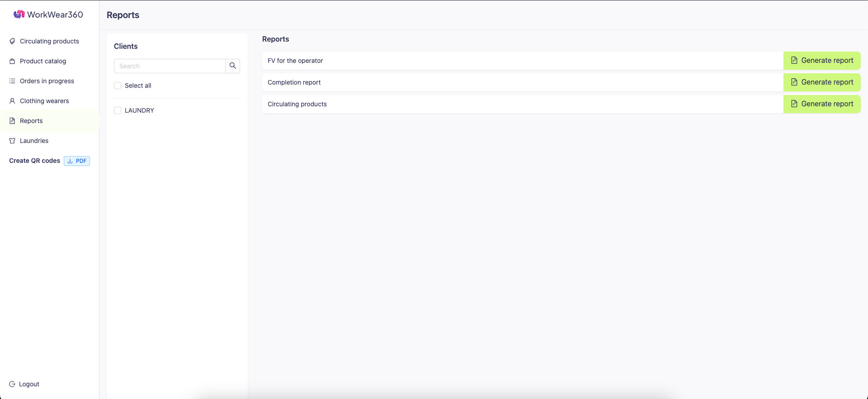Focus the Clients search input field
The height and width of the screenshot is (399, 868).
coord(170,66)
